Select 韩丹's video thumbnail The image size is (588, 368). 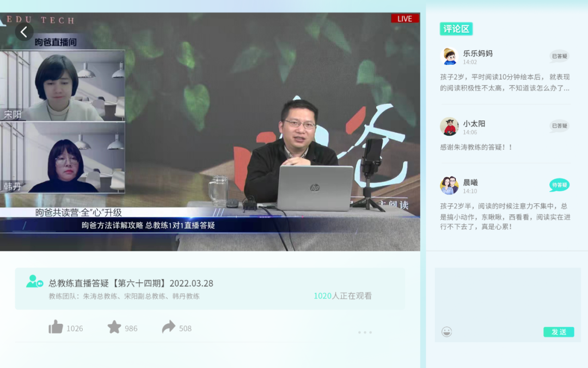pos(63,158)
